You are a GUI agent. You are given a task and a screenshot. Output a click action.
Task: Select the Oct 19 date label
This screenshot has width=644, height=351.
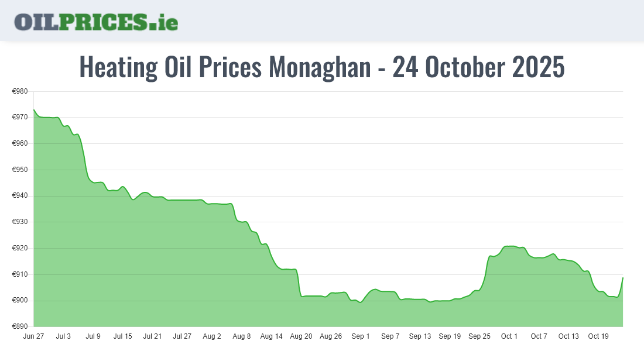pyautogui.click(x=598, y=336)
